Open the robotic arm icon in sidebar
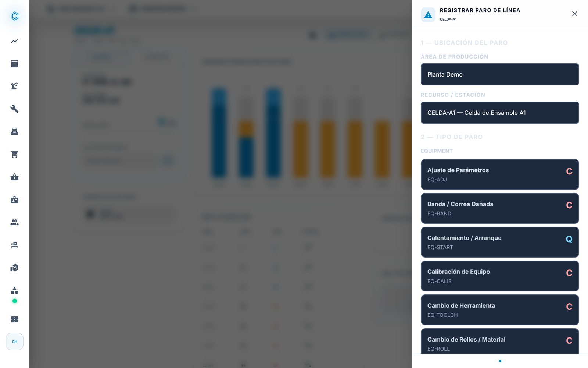The height and width of the screenshot is (368, 588). 14,86
